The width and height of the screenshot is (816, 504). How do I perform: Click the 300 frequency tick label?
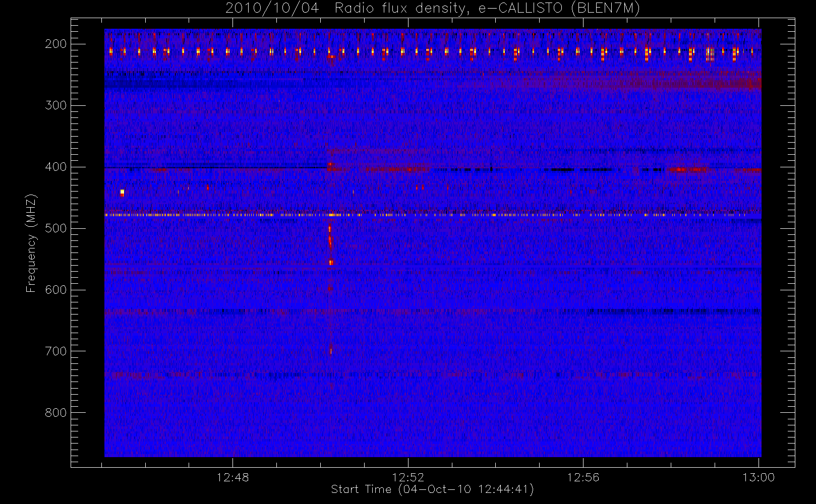(56, 105)
